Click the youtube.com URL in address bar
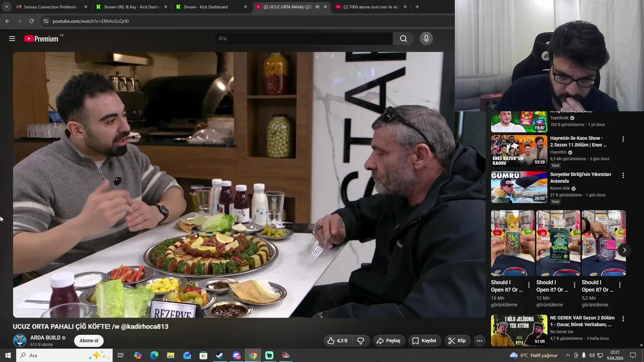This screenshot has height=362, width=644. pos(91,21)
